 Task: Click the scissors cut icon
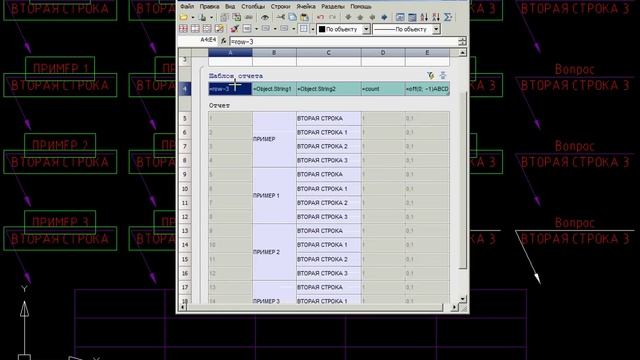[x=281, y=18]
